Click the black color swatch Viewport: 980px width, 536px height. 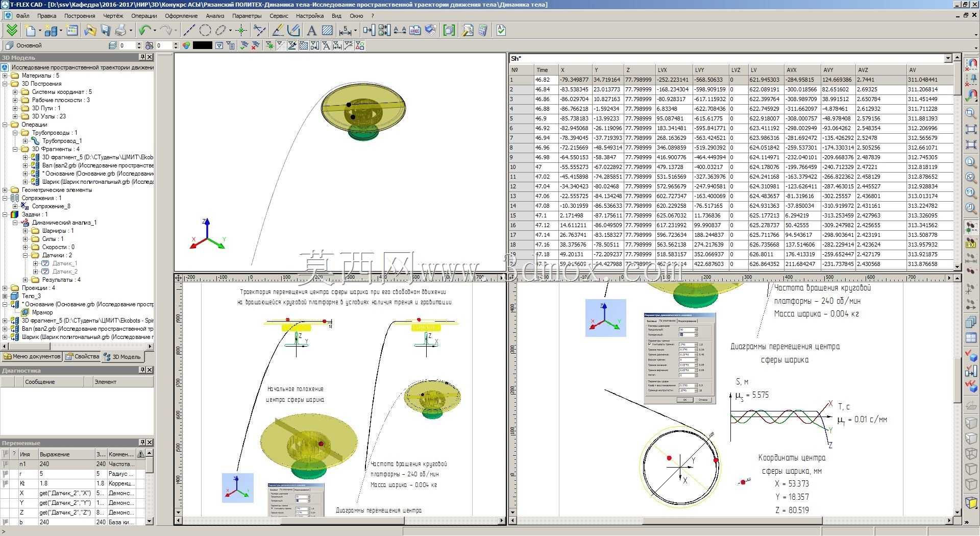pos(202,45)
